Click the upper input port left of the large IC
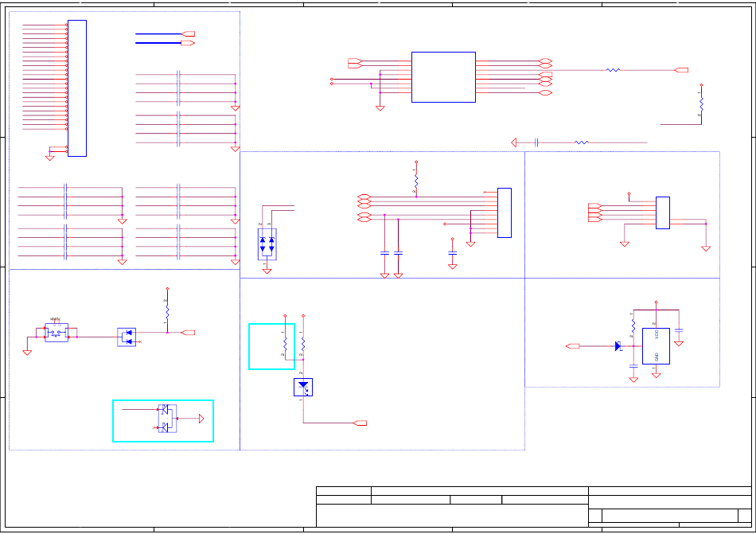Image resolution: width=756 pixels, height=534 pixels. click(x=355, y=60)
